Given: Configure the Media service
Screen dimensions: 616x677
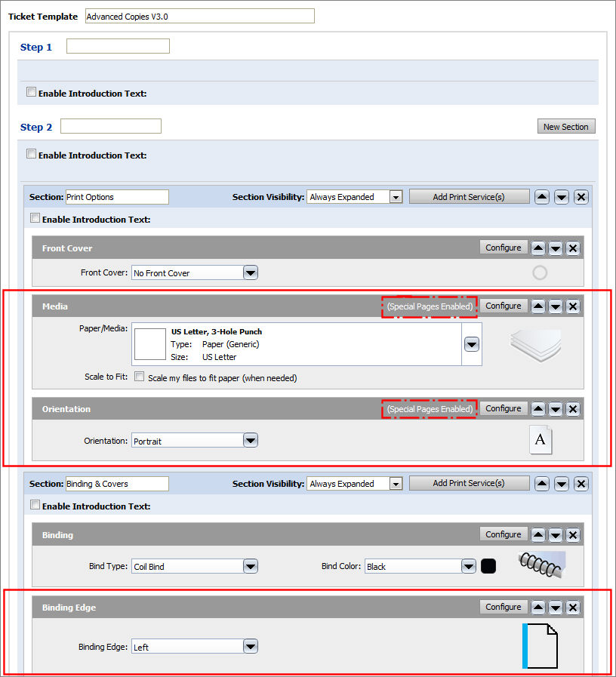Looking at the screenshot, I should (503, 306).
